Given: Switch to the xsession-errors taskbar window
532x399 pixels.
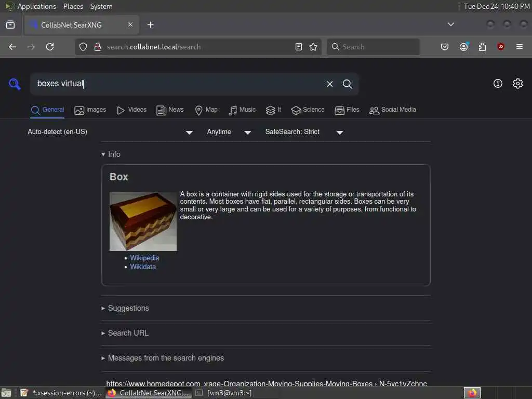Looking at the screenshot, I should click(61, 393).
